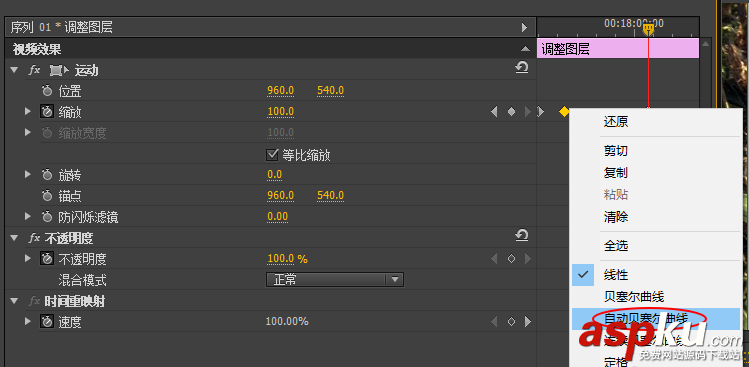Add or remove 速度 keyframe
This screenshot has height=367, width=749.
(x=511, y=322)
